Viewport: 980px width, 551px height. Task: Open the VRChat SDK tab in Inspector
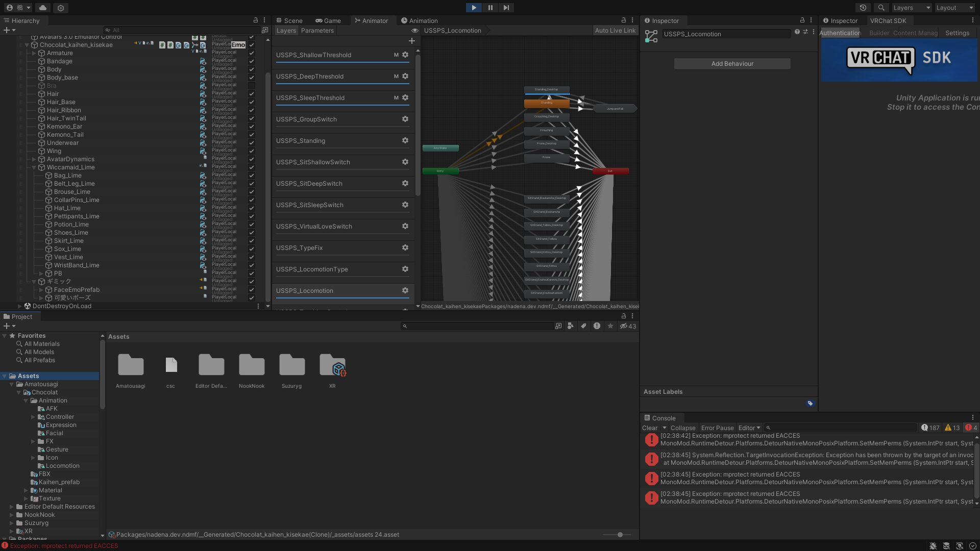click(889, 20)
